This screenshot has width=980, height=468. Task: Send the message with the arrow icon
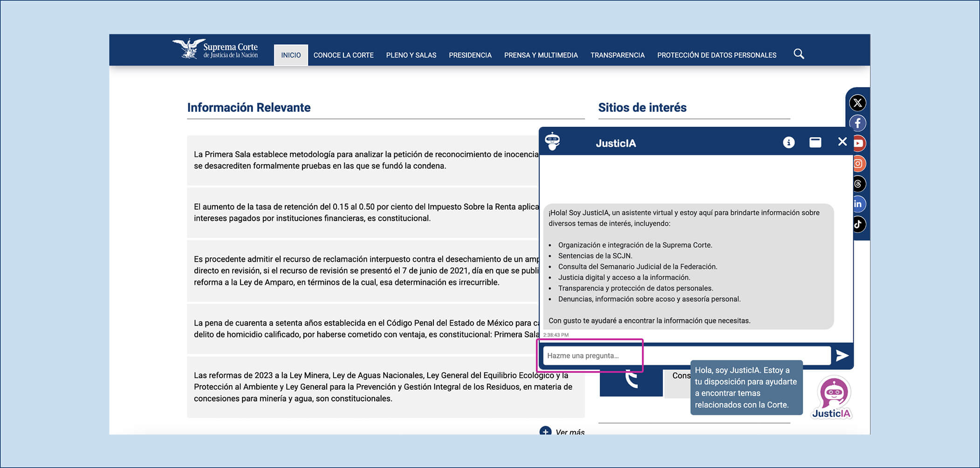pos(842,356)
